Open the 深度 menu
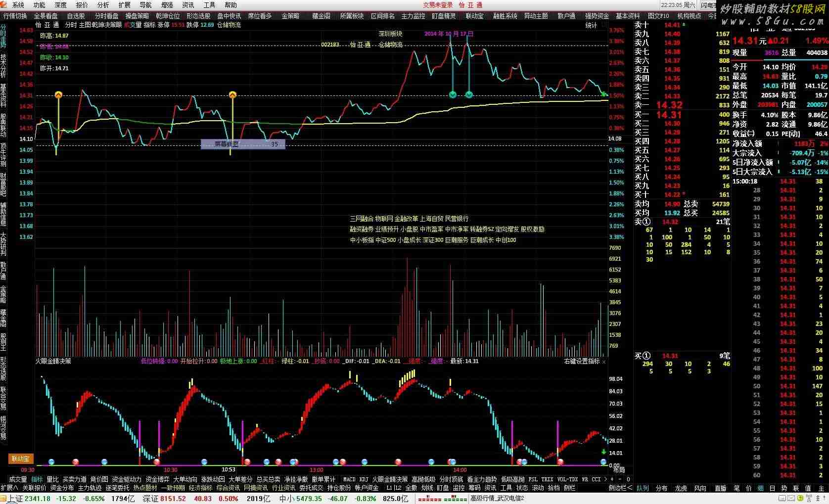Viewport: 829px width, 504px height. (60, 5)
